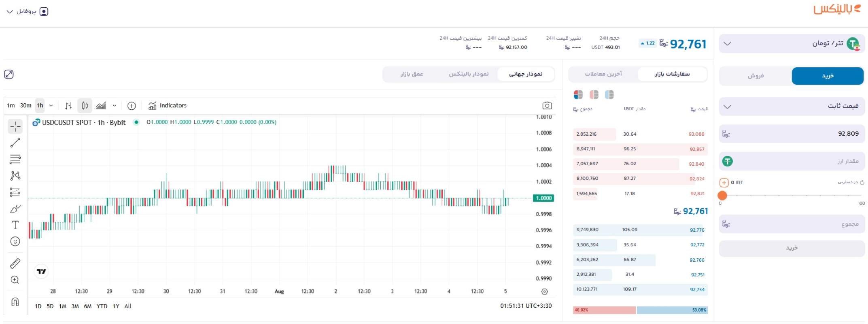Set interval to 1h
The image size is (868, 324).
pyautogui.click(x=40, y=106)
